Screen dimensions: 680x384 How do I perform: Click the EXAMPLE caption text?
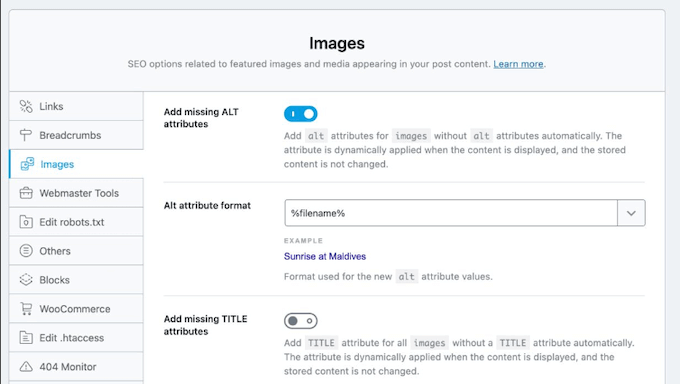(304, 241)
